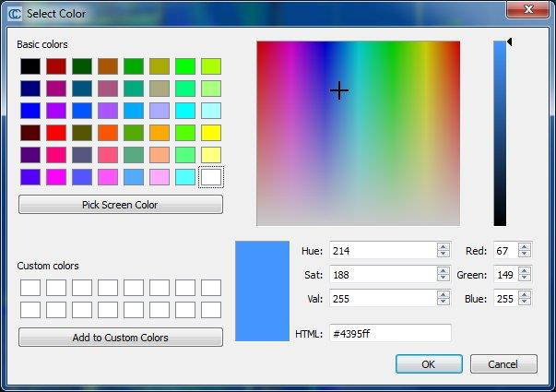Select the maroon swatch starting fourth row
This screenshot has height=392, width=556.
pyautogui.click(x=30, y=133)
